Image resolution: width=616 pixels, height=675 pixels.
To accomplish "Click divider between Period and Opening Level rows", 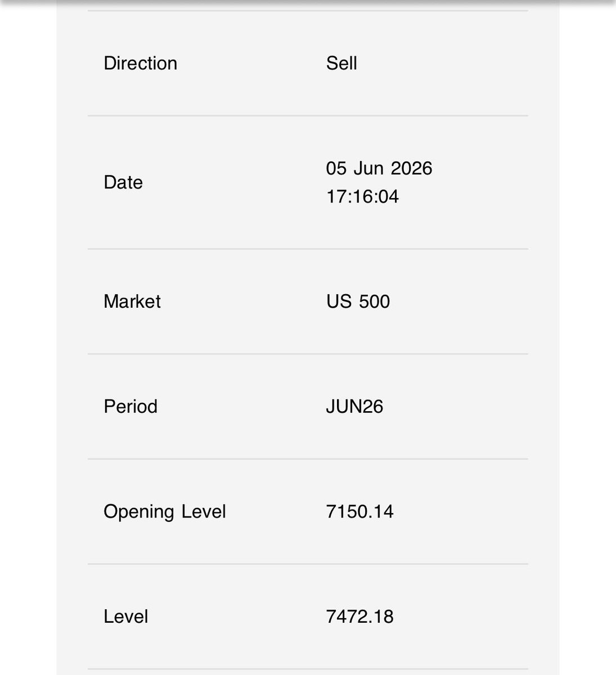I will [x=308, y=459].
